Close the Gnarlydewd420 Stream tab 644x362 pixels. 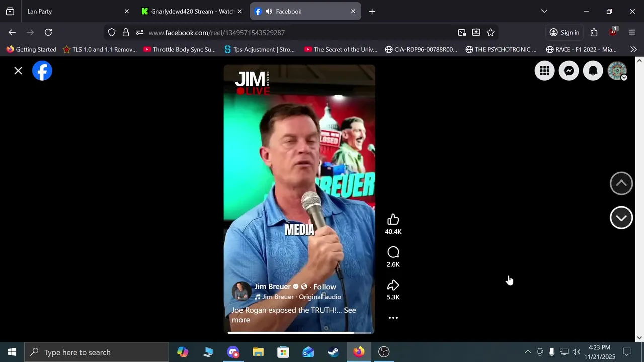pyautogui.click(x=240, y=11)
